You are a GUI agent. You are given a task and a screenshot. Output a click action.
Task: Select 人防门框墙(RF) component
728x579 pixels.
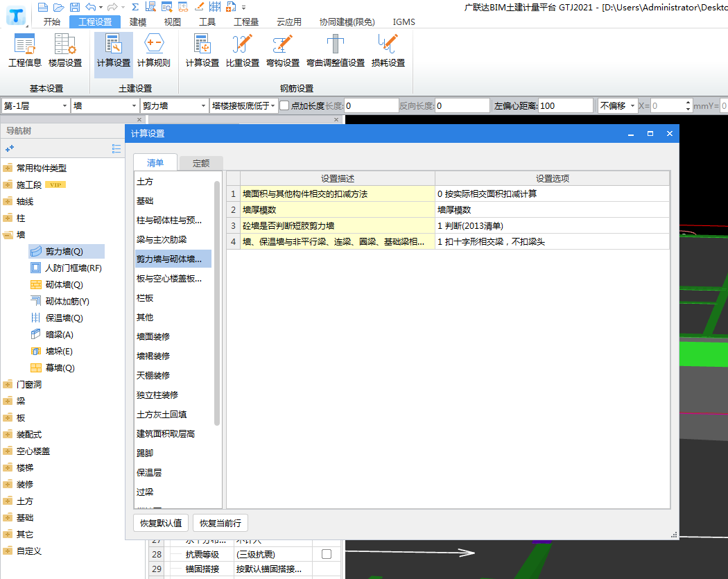67,268
